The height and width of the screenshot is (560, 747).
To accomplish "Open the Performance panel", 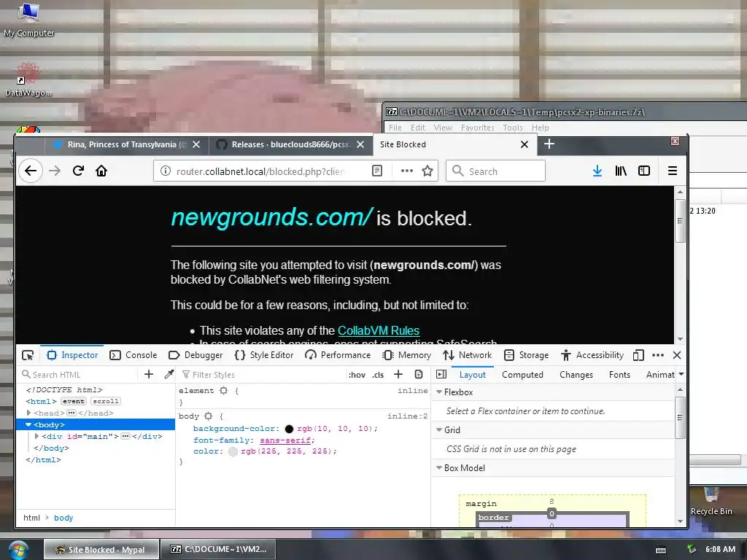I will (338, 355).
